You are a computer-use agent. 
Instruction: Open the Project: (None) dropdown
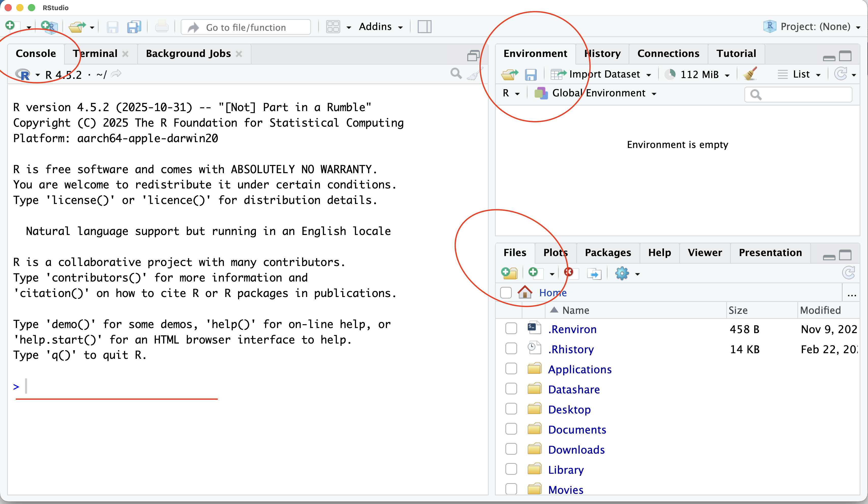point(816,26)
